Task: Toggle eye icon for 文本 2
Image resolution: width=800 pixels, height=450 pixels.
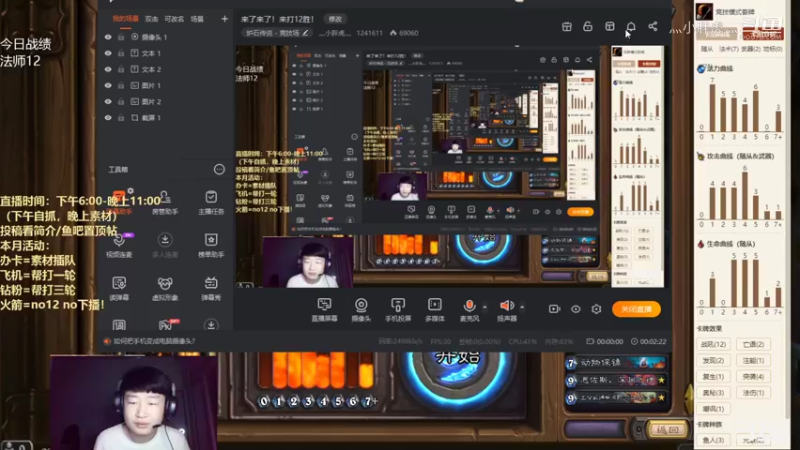Action: click(108, 69)
